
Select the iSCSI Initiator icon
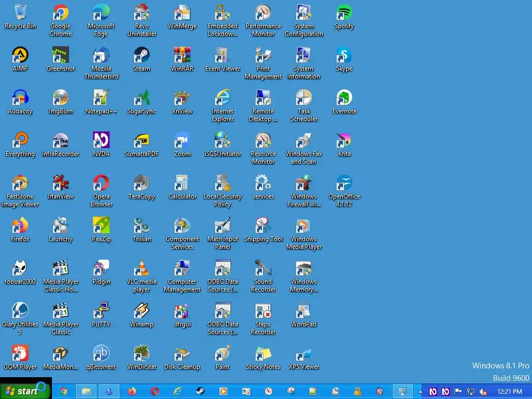pyautogui.click(x=222, y=144)
